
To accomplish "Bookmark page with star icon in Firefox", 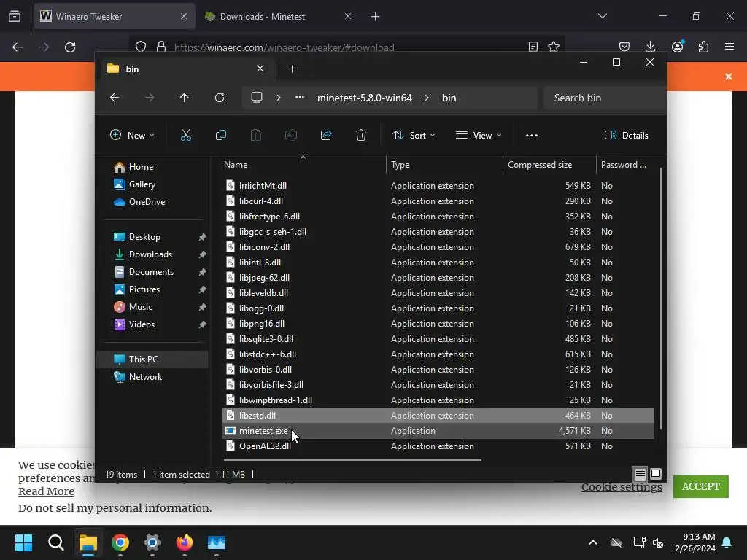I will click(x=554, y=47).
